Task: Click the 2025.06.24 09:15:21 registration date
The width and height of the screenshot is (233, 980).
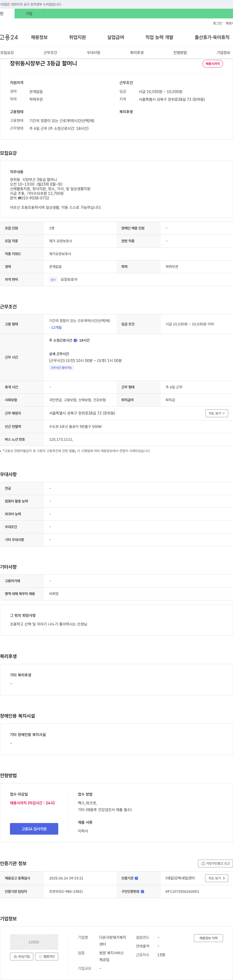Action: click(x=66, y=878)
